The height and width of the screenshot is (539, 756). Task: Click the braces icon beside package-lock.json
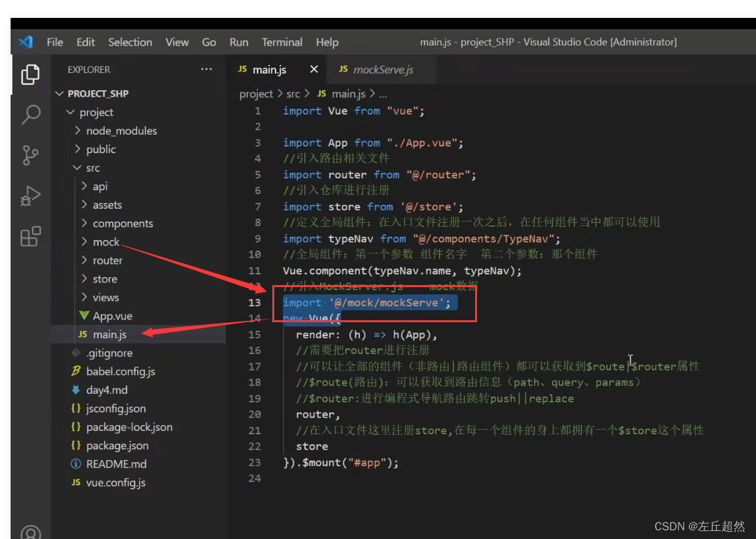tap(76, 426)
